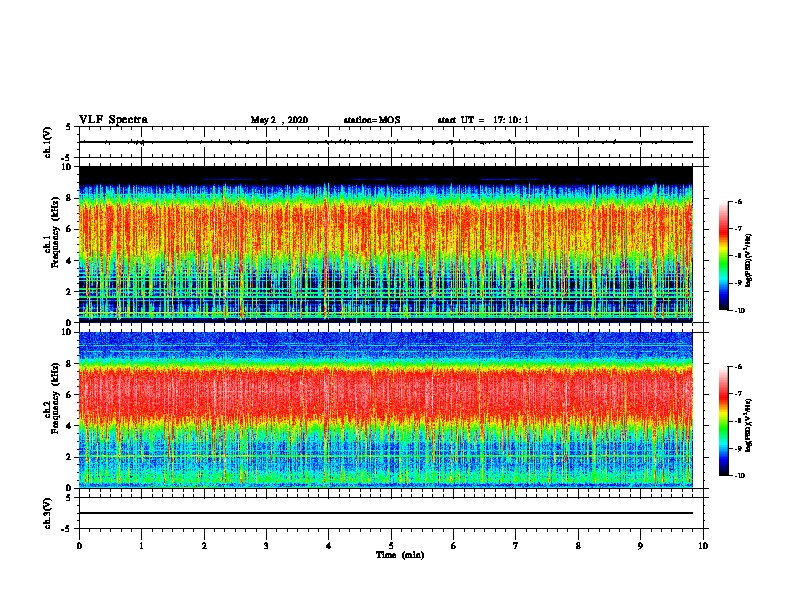Image resolution: width=792 pixels, height=612 pixels.
Task: Click time axis tick label "5"
Action: point(391,546)
